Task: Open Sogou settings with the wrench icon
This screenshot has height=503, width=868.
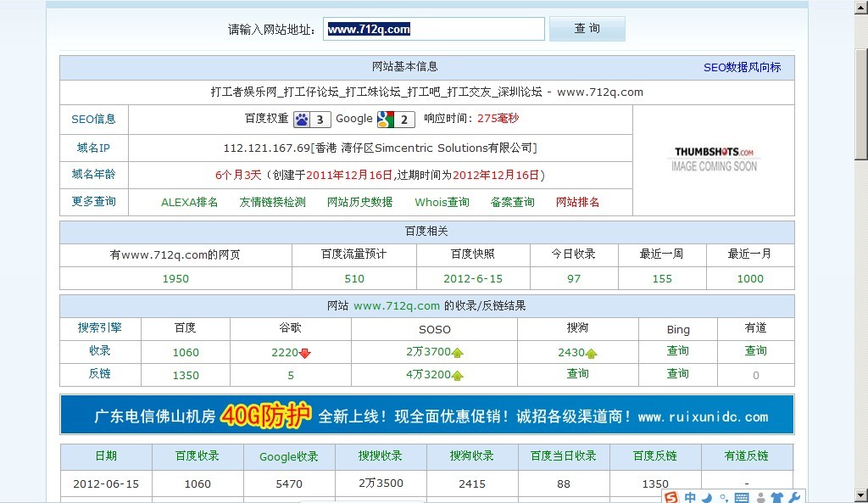Action: pyautogui.click(x=795, y=496)
